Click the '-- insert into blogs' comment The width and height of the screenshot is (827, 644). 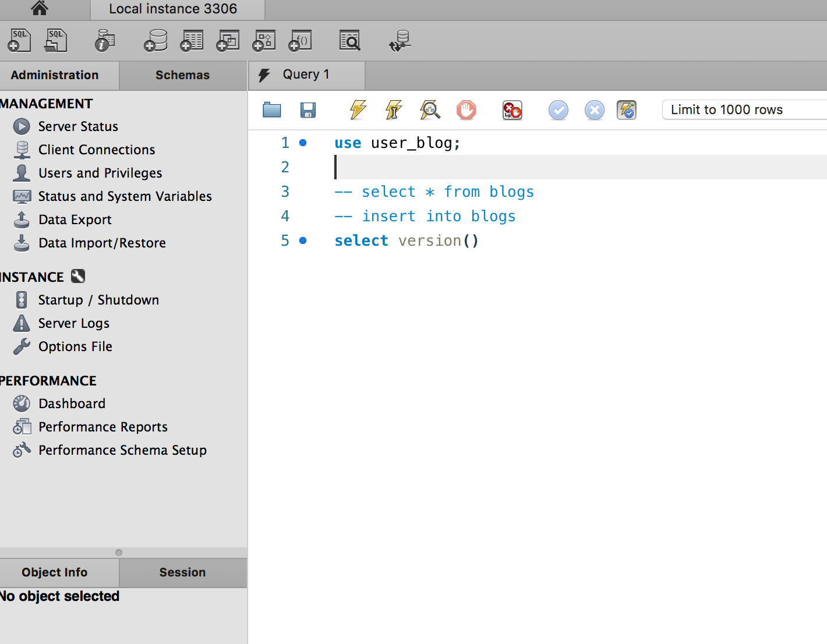click(x=425, y=216)
